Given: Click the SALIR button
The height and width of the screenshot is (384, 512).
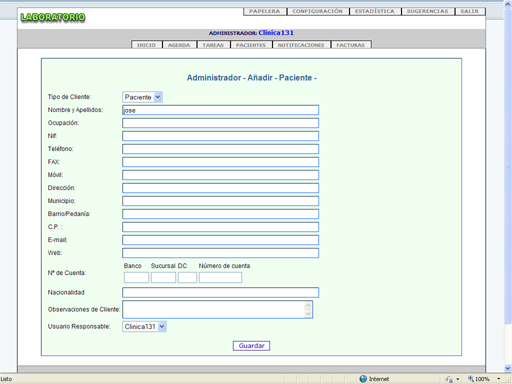Looking at the screenshot, I should (470, 11).
